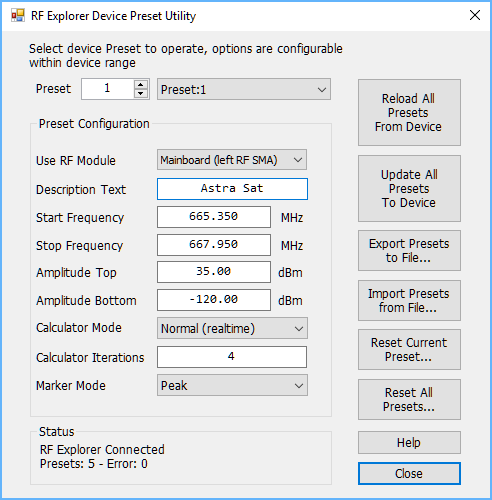Click the Amplitude Top value field
Viewport: 492px width, 500px height.
pyautogui.click(x=214, y=272)
